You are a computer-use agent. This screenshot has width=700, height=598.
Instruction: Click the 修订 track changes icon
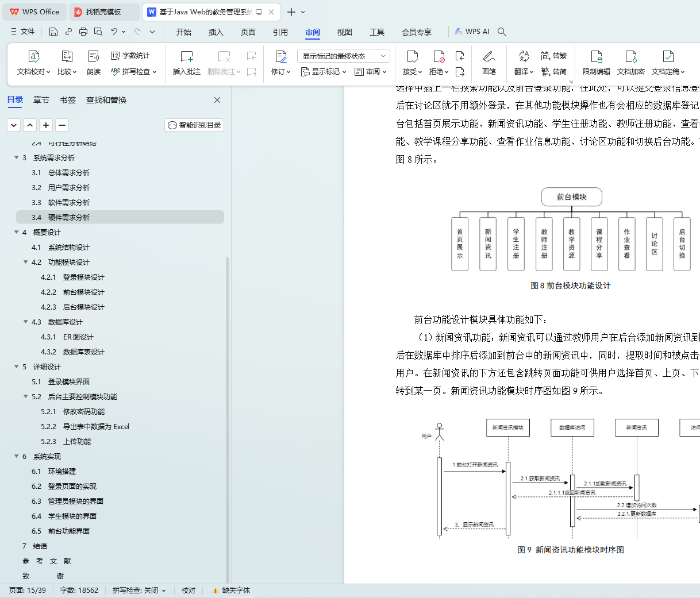click(x=280, y=56)
